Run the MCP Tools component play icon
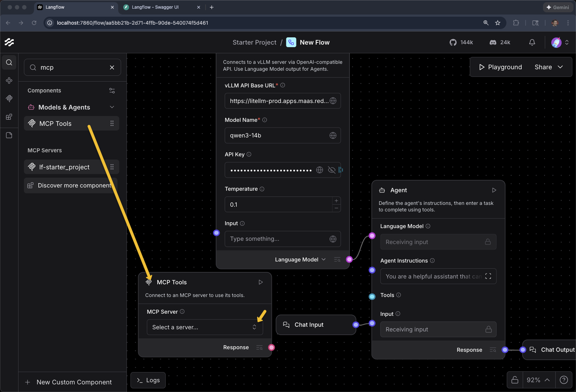The width and height of the screenshot is (576, 392). (260, 282)
